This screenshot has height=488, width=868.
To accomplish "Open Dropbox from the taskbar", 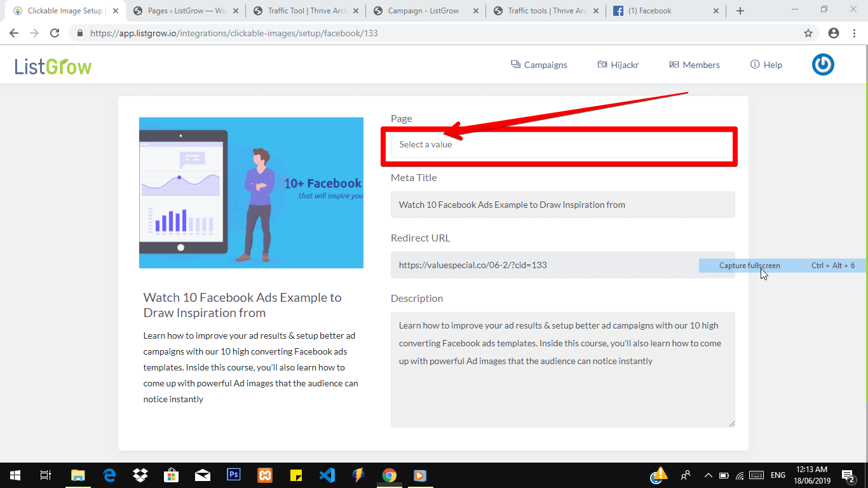I will point(140,475).
